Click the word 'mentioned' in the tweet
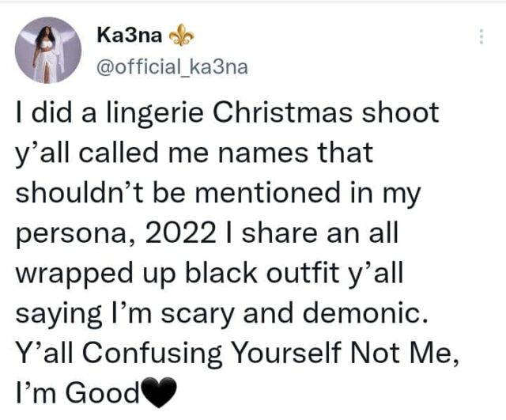506x420 pixels. point(267,192)
